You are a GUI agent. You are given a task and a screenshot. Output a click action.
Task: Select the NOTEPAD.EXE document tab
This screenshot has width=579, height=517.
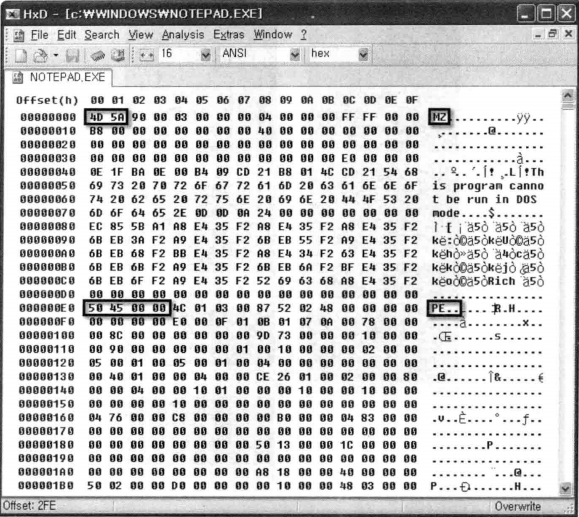[59, 77]
